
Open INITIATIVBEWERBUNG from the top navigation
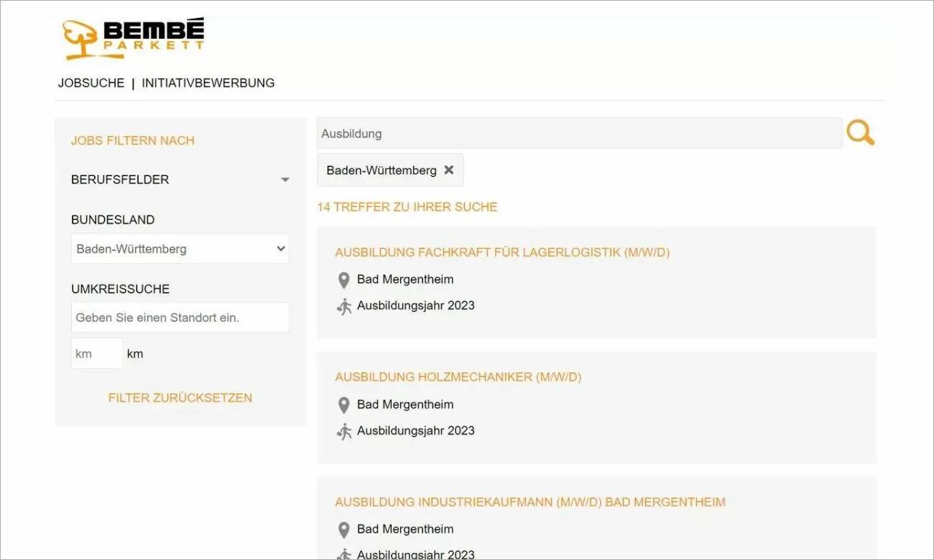(x=207, y=83)
